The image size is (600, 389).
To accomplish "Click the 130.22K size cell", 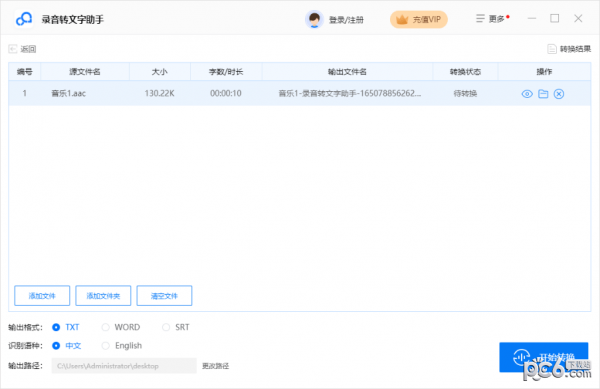I will pyautogui.click(x=160, y=93).
